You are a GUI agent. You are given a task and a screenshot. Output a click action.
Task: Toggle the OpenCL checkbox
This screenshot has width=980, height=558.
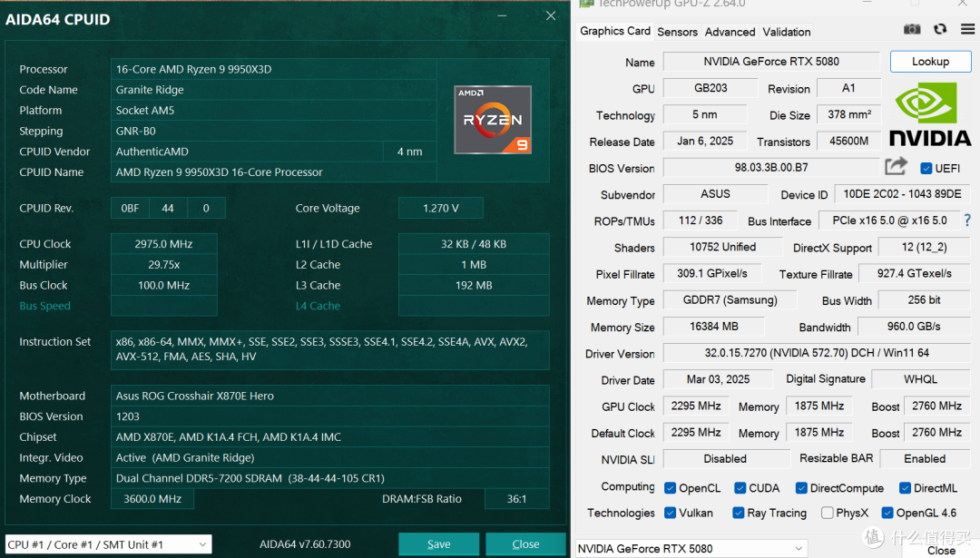[x=670, y=488]
